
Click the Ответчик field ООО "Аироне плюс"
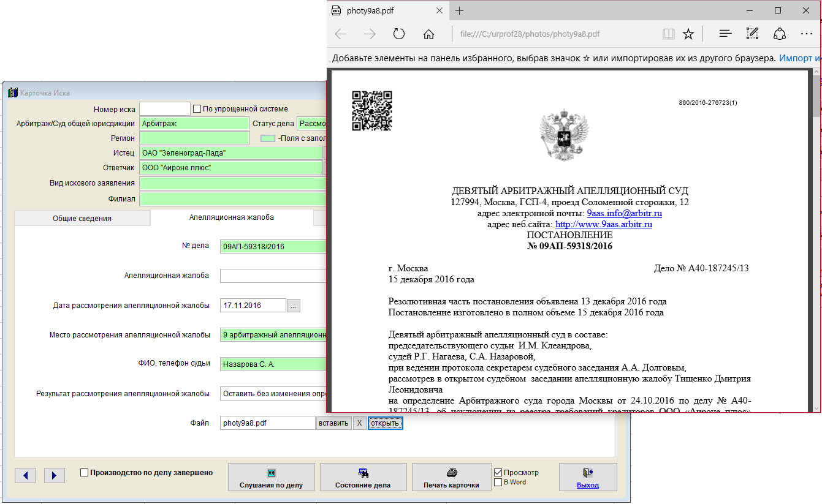point(231,168)
